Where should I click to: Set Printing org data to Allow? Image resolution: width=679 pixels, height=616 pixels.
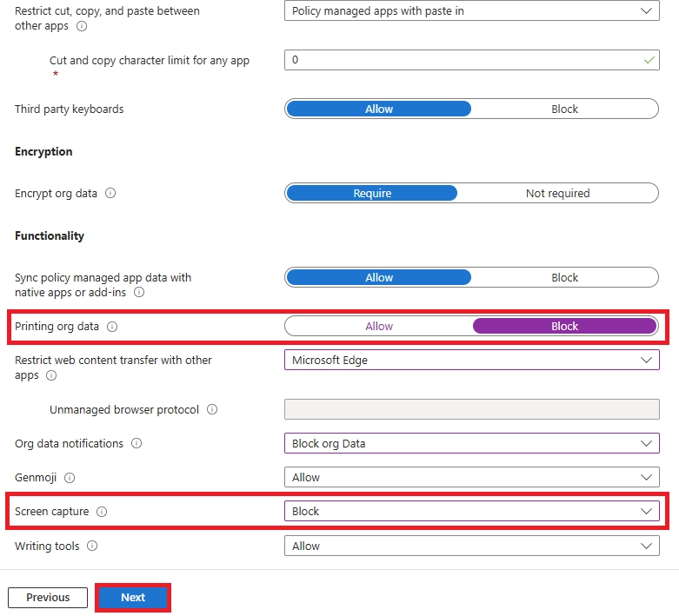tap(379, 326)
